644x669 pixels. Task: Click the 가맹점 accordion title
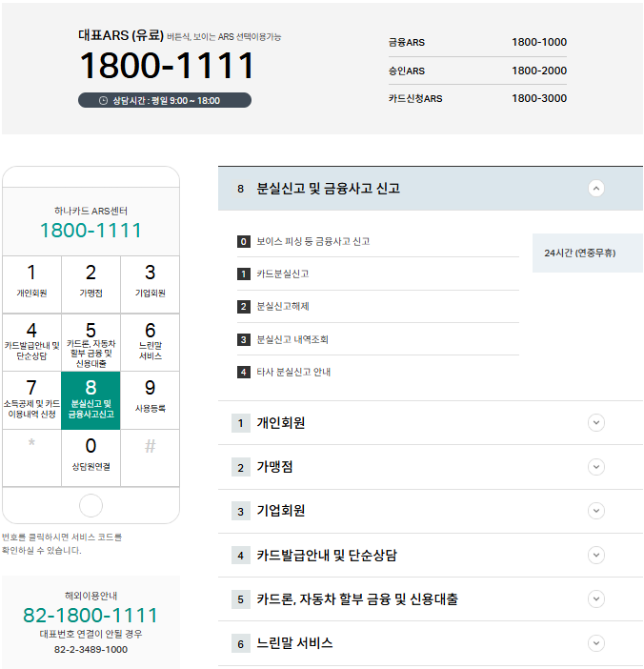tap(274, 467)
